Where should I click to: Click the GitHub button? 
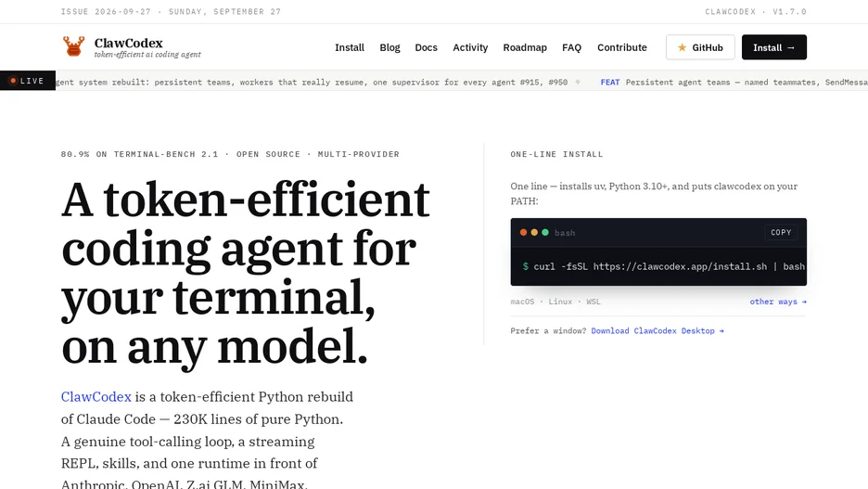(700, 47)
